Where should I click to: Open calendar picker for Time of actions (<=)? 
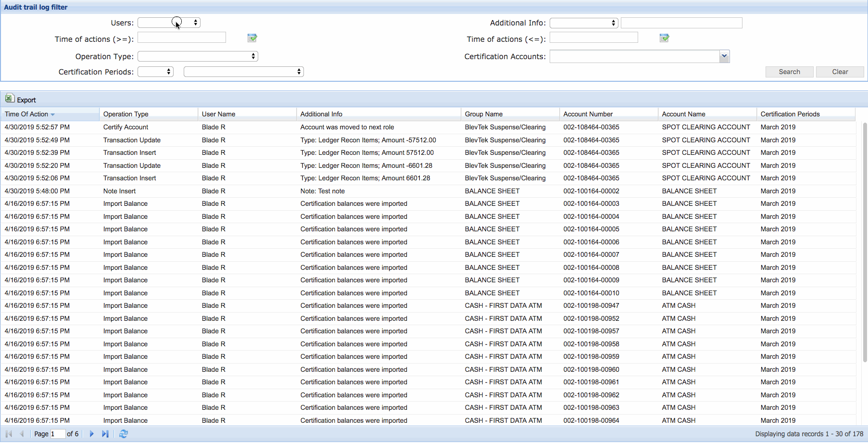pyautogui.click(x=664, y=38)
